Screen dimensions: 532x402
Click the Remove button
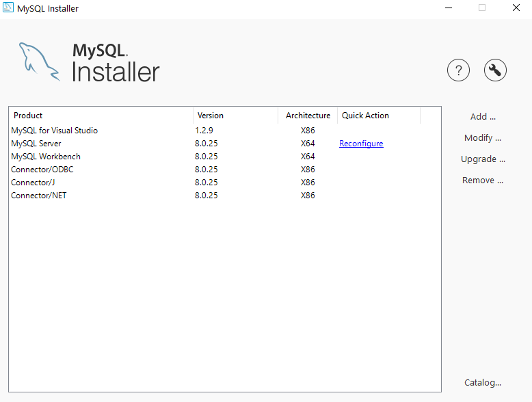click(483, 180)
